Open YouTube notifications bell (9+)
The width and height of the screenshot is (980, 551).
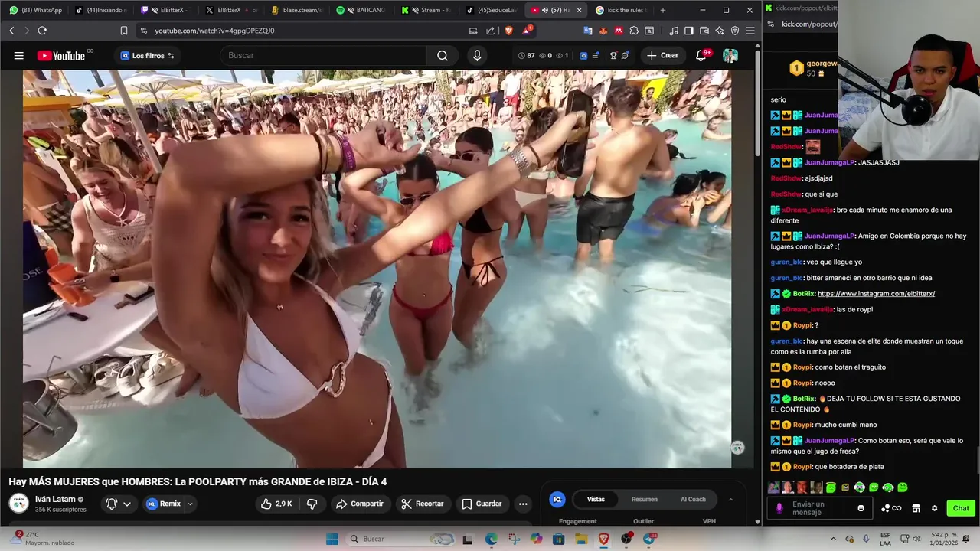701,55
